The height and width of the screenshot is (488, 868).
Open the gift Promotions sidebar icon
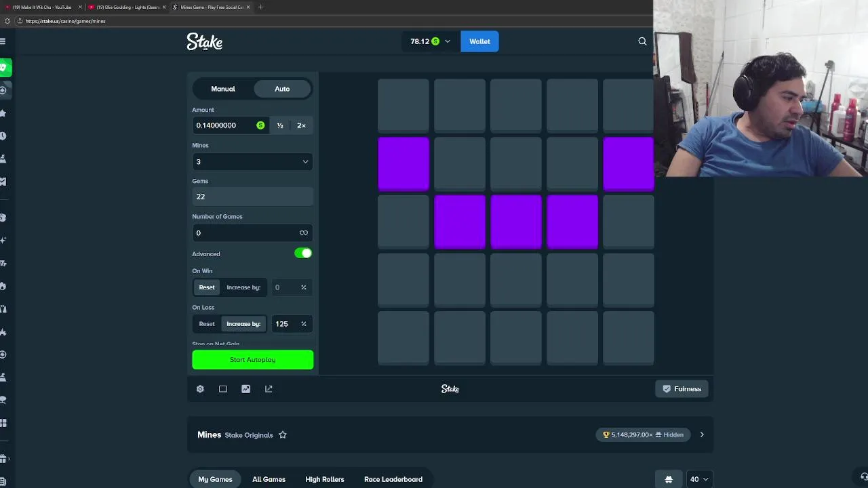click(3, 459)
